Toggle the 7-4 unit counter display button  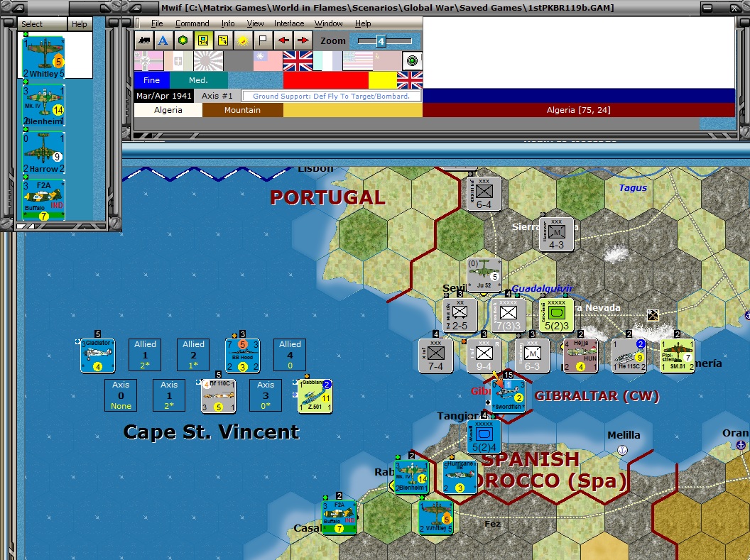(203, 40)
